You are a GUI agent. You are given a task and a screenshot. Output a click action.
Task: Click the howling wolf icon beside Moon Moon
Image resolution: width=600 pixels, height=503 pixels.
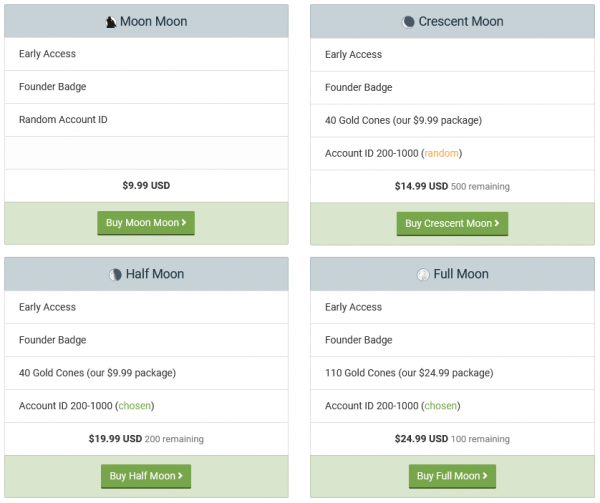pyautogui.click(x=110, y=21)
